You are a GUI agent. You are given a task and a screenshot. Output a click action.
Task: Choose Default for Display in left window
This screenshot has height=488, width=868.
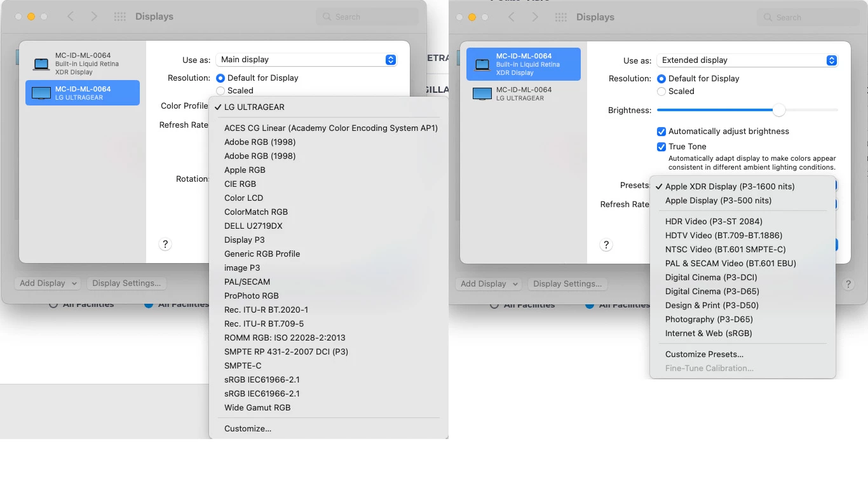point(220,78)
